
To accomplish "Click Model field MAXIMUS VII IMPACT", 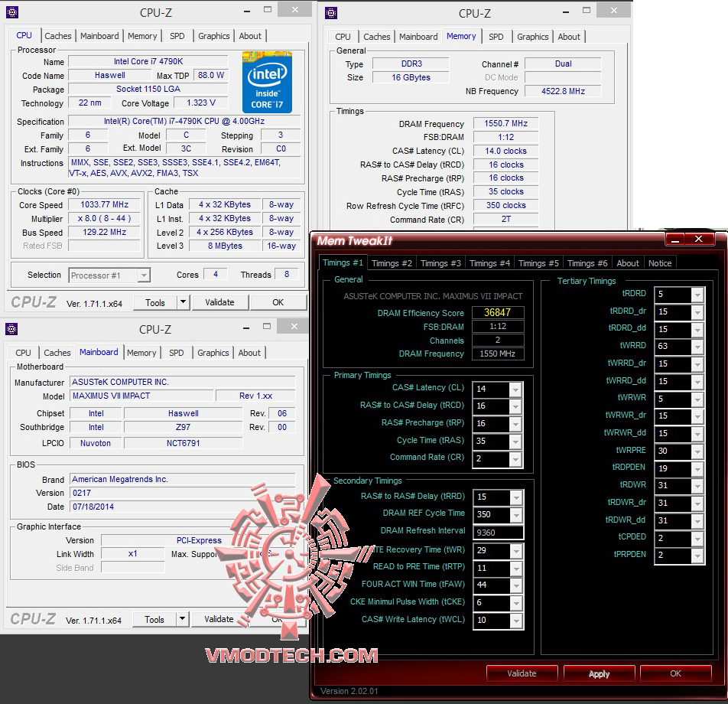I will coord(141,396).
